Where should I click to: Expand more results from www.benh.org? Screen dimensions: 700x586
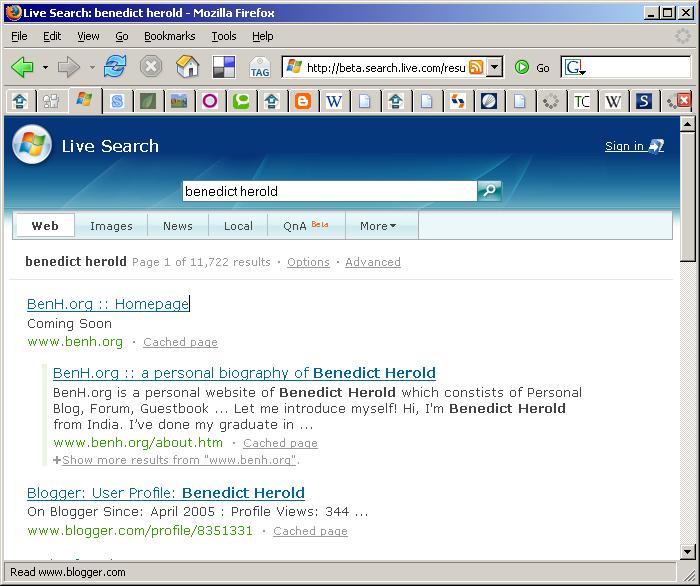tap(180, 460)
